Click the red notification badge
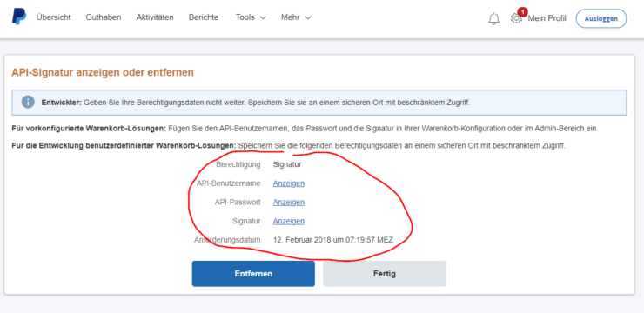644x313 pixels. (x=522, y=12)
